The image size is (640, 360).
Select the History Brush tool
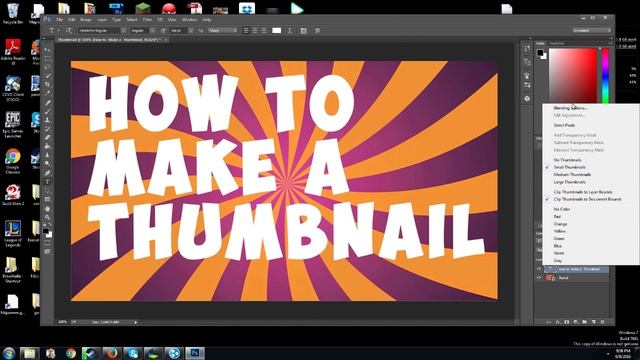pyautogui.click(x=47, y=129)
